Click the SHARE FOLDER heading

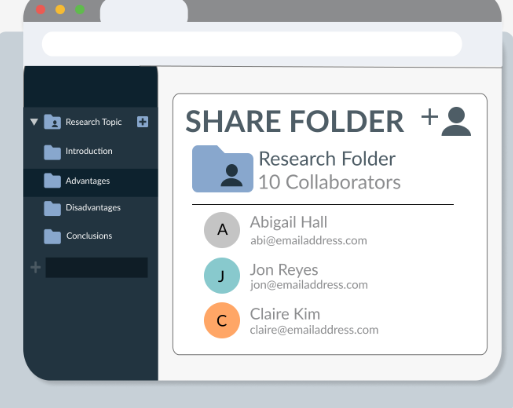pos(295,121)
